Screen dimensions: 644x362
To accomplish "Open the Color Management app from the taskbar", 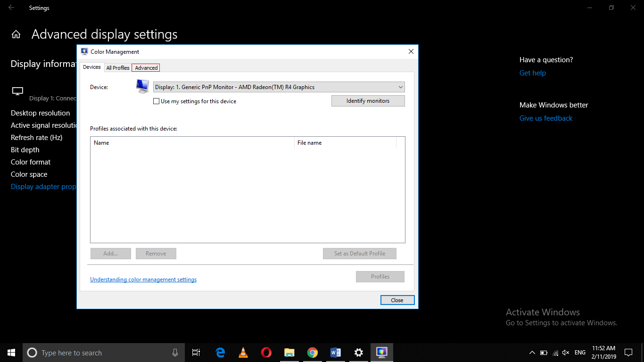I will click(x=381, y=352).
